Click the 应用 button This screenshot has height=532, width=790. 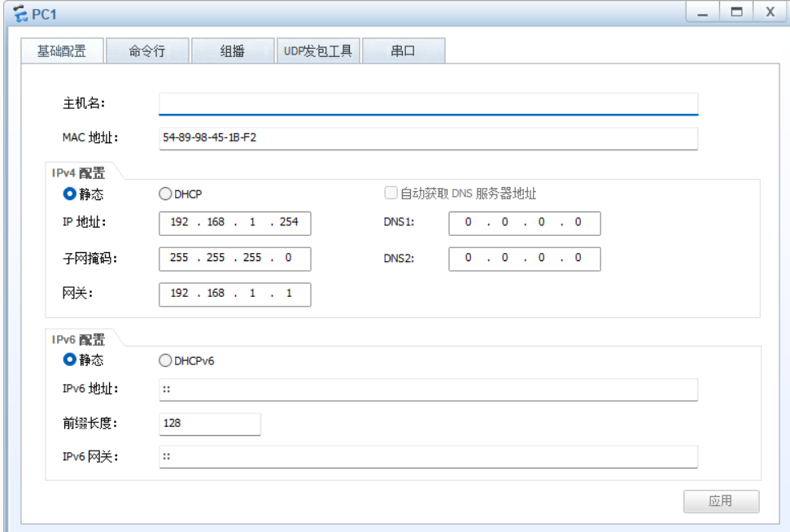coord(721,501)
